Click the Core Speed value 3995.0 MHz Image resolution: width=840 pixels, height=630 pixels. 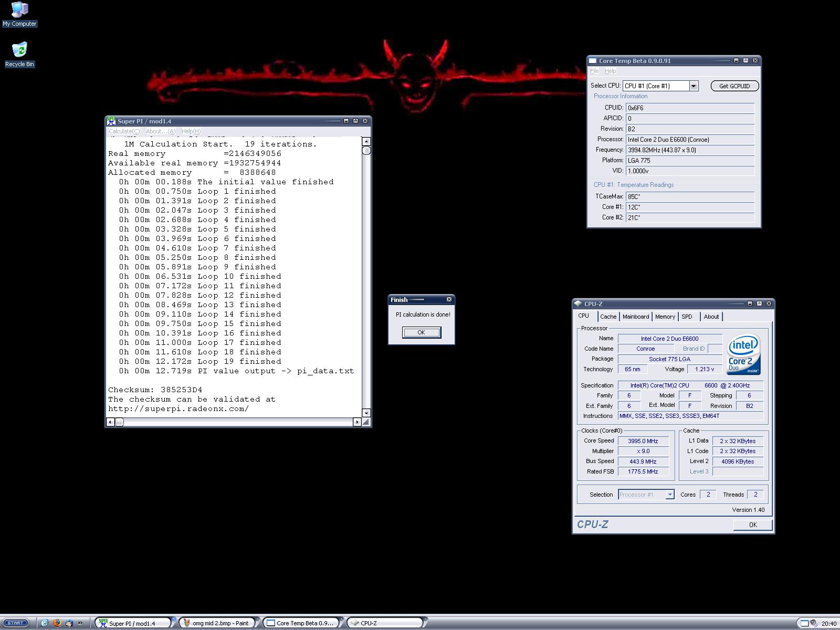tap(643, 441)
